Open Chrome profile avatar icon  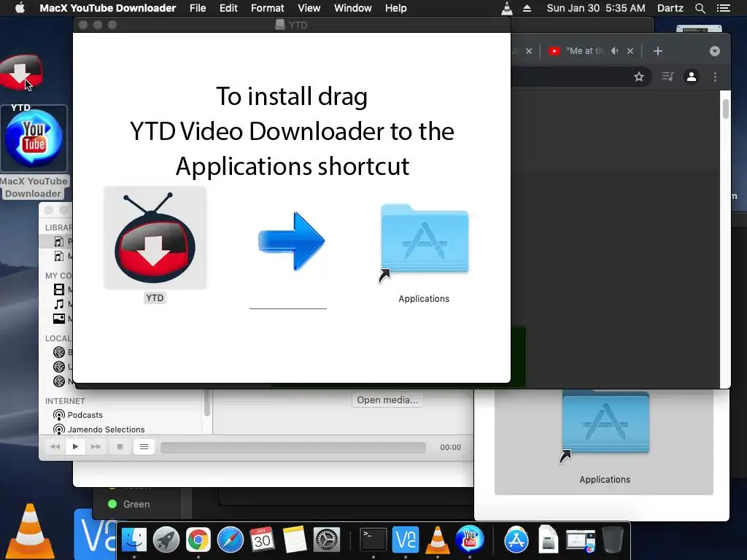point(692,77)
